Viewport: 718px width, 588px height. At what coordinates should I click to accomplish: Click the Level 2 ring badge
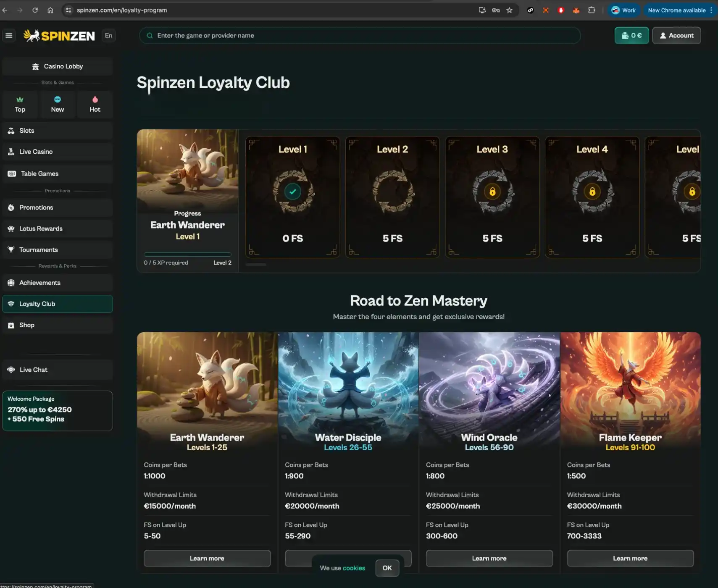[393, 192]
